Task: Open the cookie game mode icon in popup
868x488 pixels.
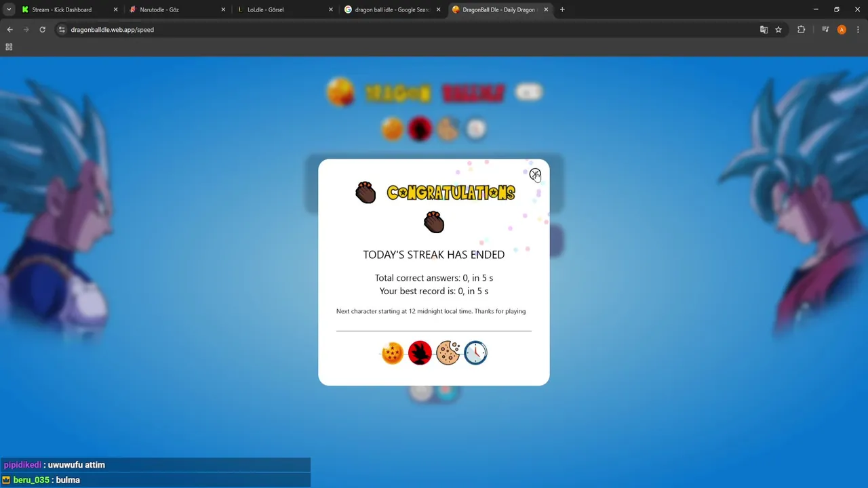Action: [448, 352]
